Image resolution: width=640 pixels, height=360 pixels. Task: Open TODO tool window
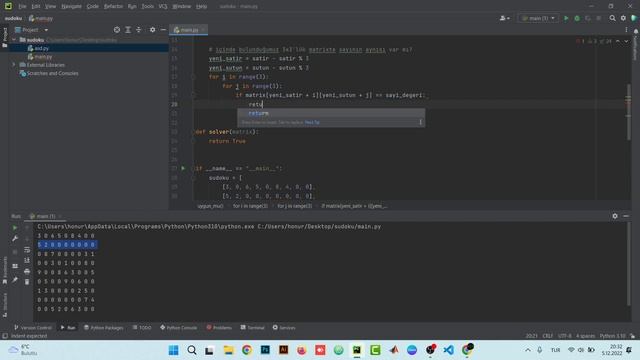click(x=142, y=327)
